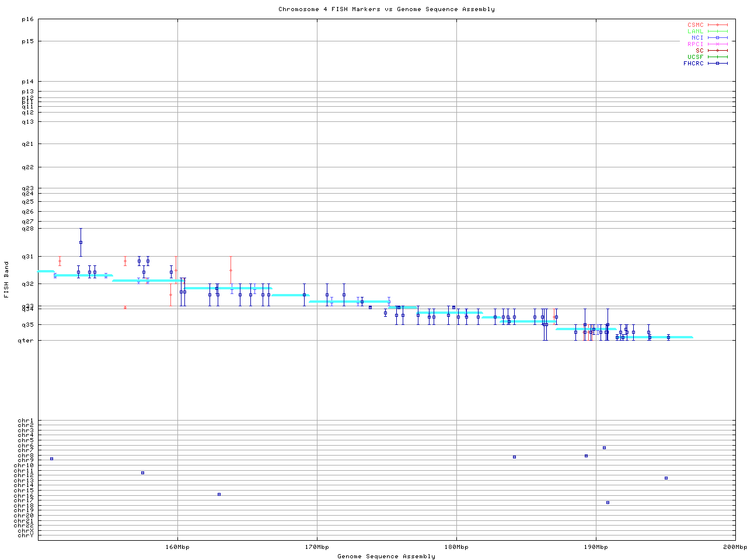Click the "Genome Sequence Assembly" x-axis title
Viewport: 747px width, 560px height.
(x=386, y=556)
